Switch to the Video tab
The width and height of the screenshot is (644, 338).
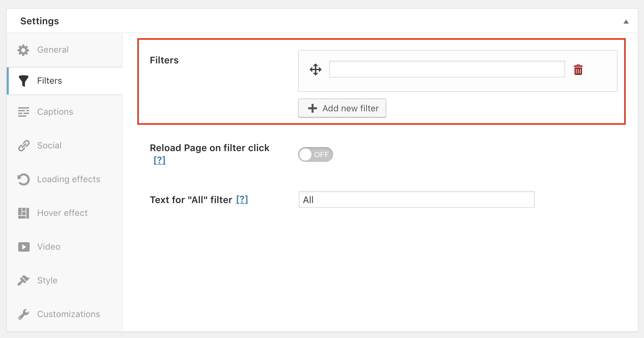click(x=64, y=247)
